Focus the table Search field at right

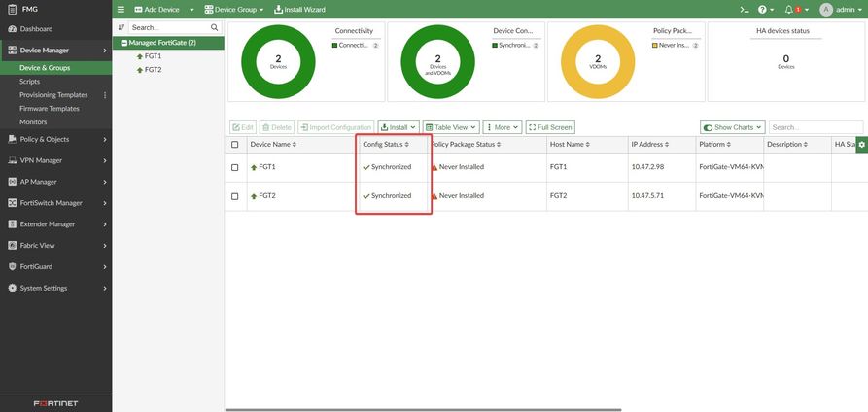click(816, 127)
